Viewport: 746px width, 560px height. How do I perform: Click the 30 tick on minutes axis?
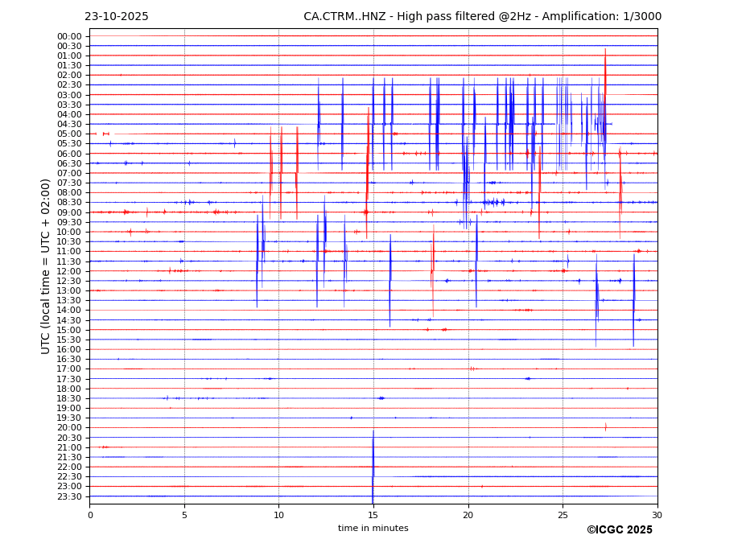(x=657, y=515)
